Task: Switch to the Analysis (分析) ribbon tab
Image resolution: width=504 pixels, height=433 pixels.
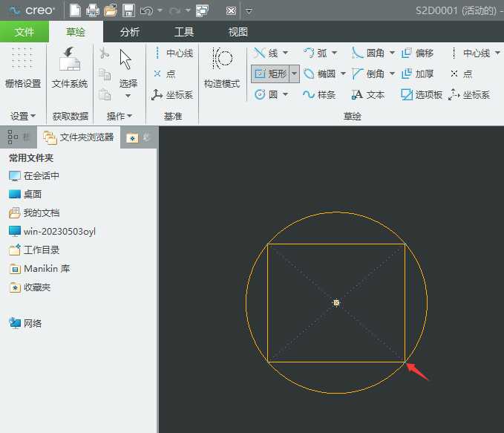Action: point(129,32)
